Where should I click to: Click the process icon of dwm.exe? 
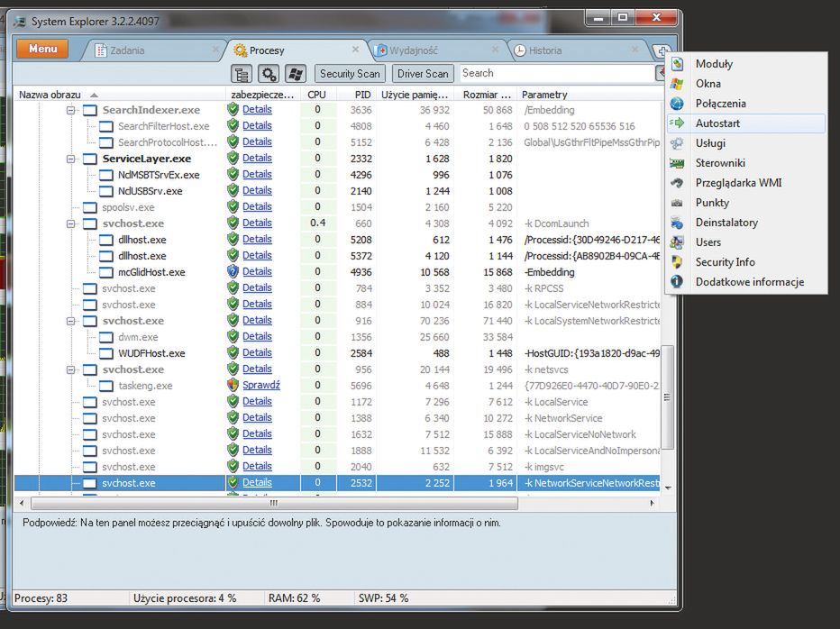click(x=106, y=337)
